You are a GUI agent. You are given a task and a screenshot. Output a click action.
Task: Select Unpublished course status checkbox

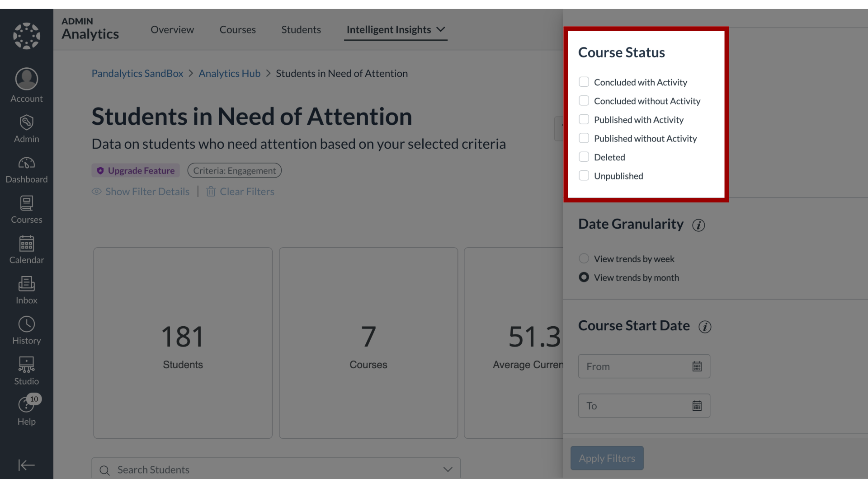583,176
